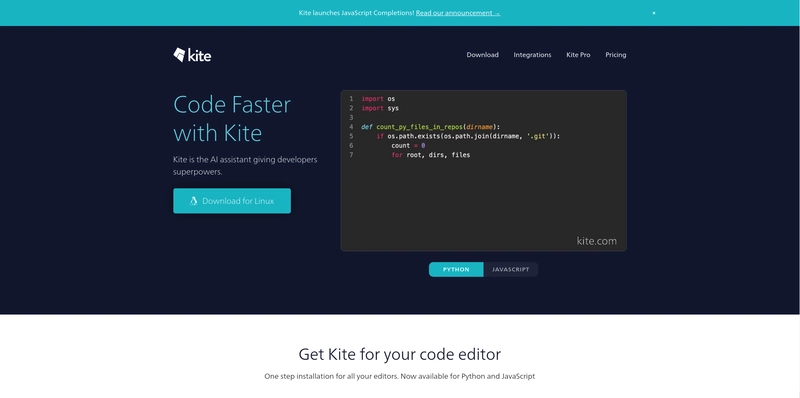Open the Integrations nav link
Image resolution: width=800 pixels, height=398 pixels.
pyautogui.click(x=532, y=55)
